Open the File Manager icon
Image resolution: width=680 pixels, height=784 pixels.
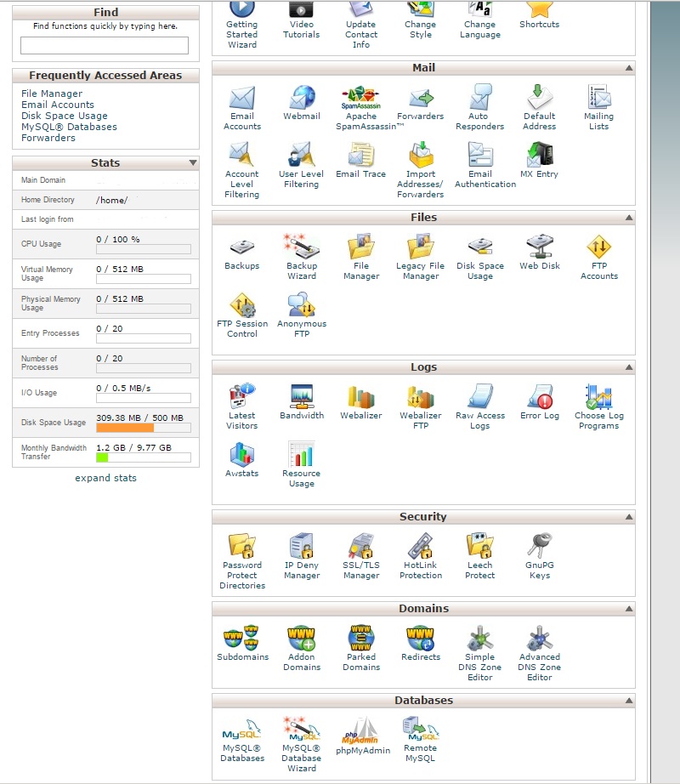[360, 251]
